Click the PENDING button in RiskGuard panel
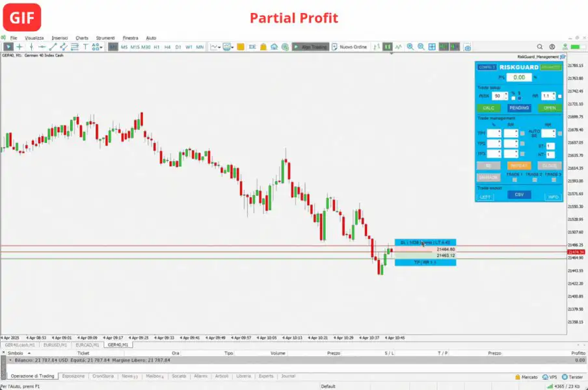 pyautogui.click(x=519, y=108)
